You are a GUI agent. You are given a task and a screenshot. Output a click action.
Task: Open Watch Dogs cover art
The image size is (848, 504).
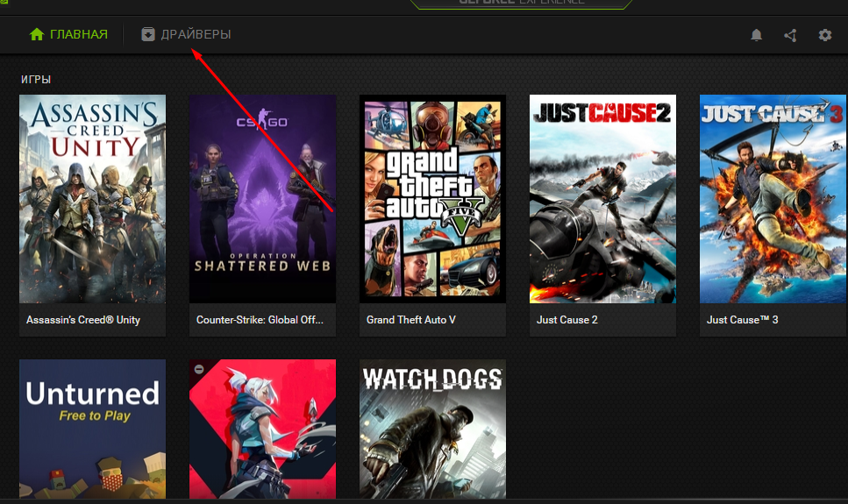pos(432,429)
